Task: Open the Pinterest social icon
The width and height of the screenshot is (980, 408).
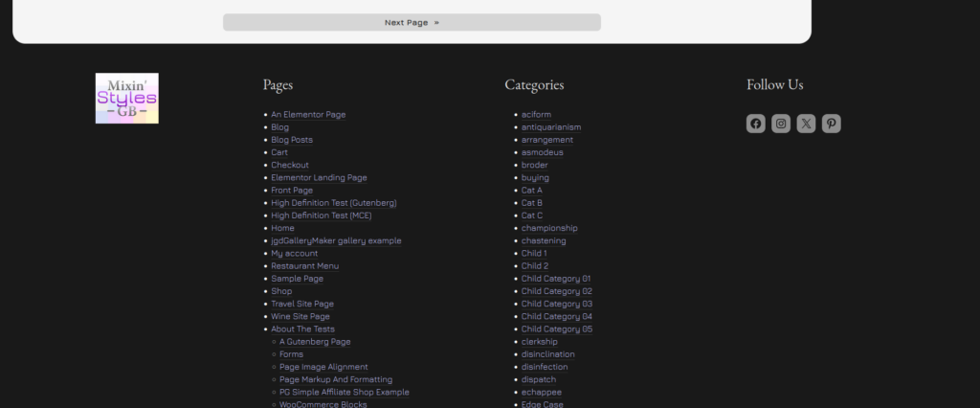Action: (831, 124)
